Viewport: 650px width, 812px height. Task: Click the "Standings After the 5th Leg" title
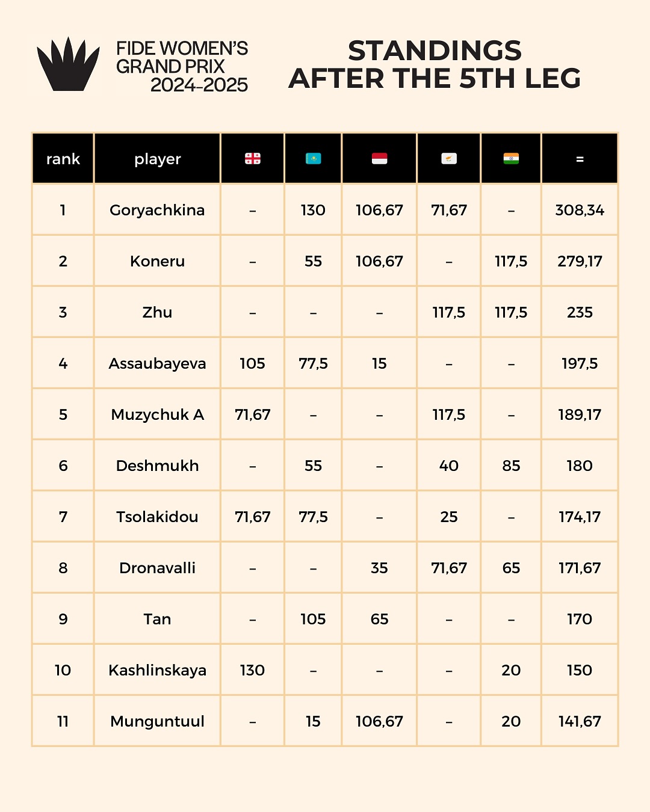pos(435,64)
